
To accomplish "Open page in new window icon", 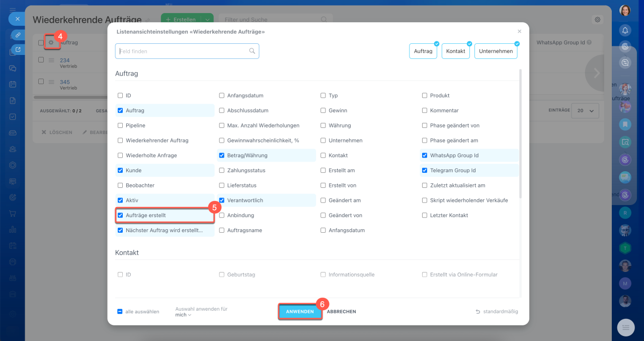I will [18, 49].
